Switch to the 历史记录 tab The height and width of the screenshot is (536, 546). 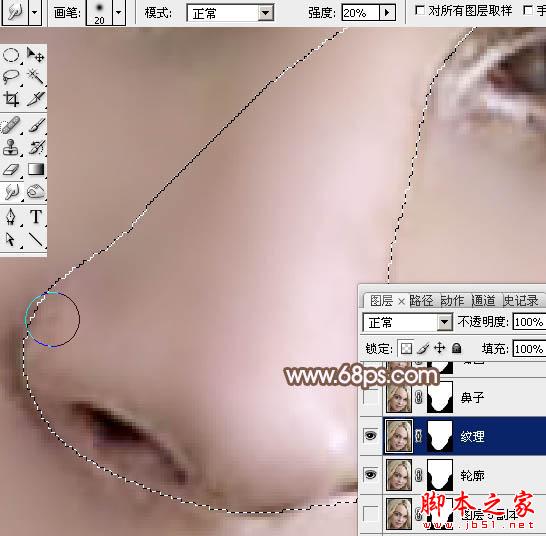[521, 301]
